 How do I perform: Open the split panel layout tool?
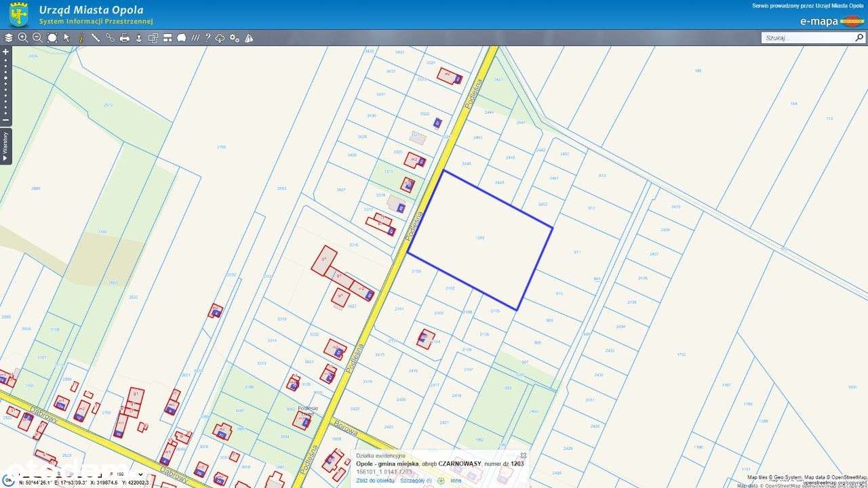pyautogui.click(x=167, y=38)
